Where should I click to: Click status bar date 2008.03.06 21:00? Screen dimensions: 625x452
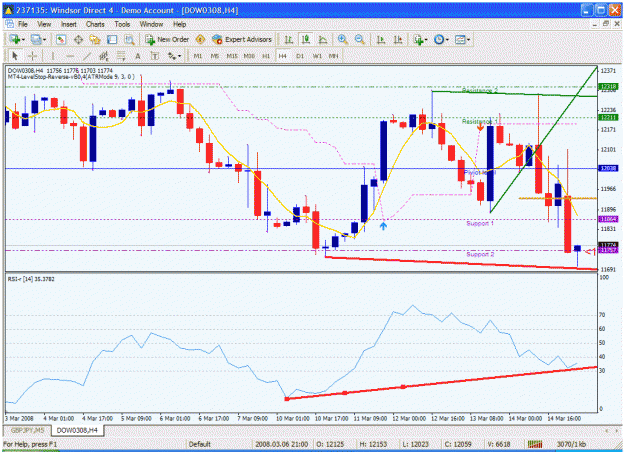click(x=281, y=444)
